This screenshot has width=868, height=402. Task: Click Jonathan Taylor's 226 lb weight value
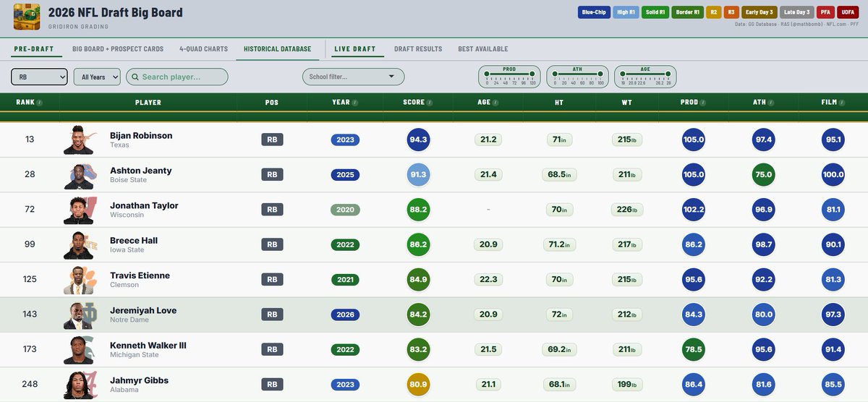point(626,210)
